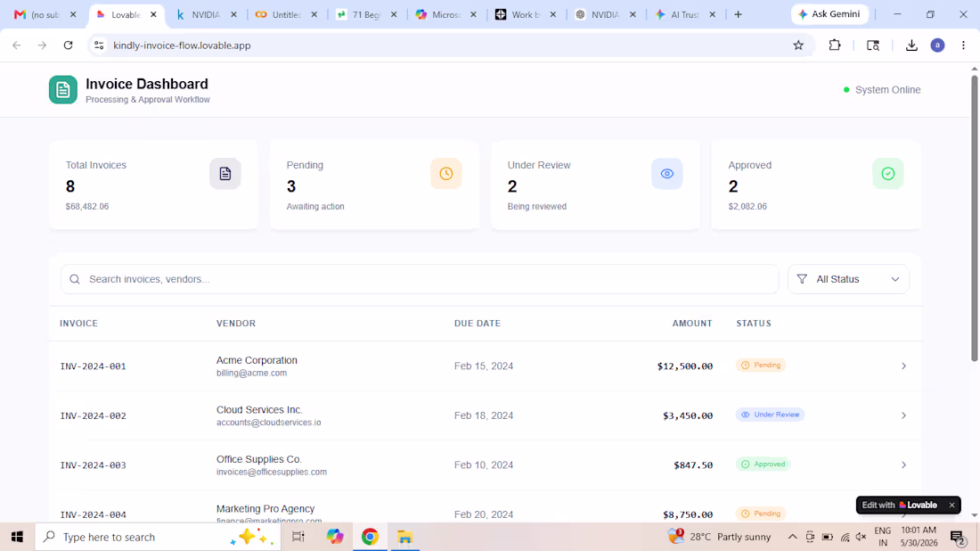This screenshot has width=980, height=551.
Task: View site information icon in address bar
Action: point(99,45)
